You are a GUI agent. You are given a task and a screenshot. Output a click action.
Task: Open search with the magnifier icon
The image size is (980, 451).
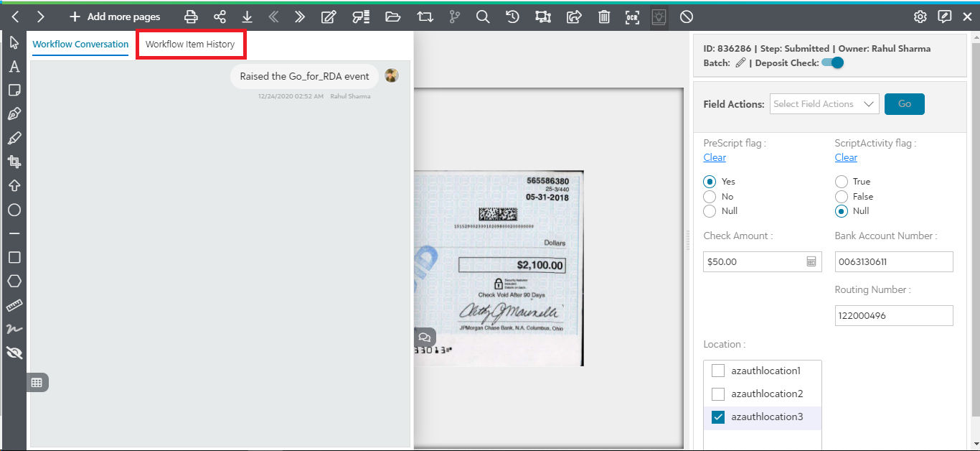(x=483, y=17)
